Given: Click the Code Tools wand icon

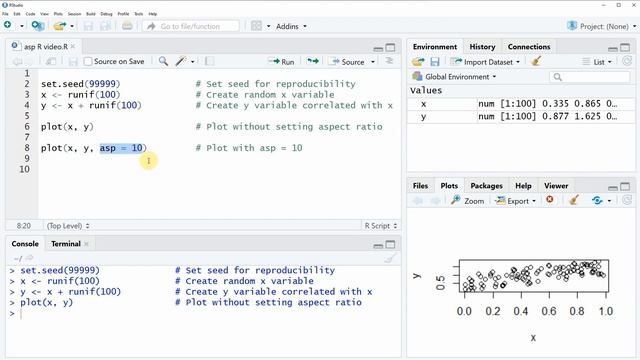Looking at the screenshot, I should coord(180,61).
